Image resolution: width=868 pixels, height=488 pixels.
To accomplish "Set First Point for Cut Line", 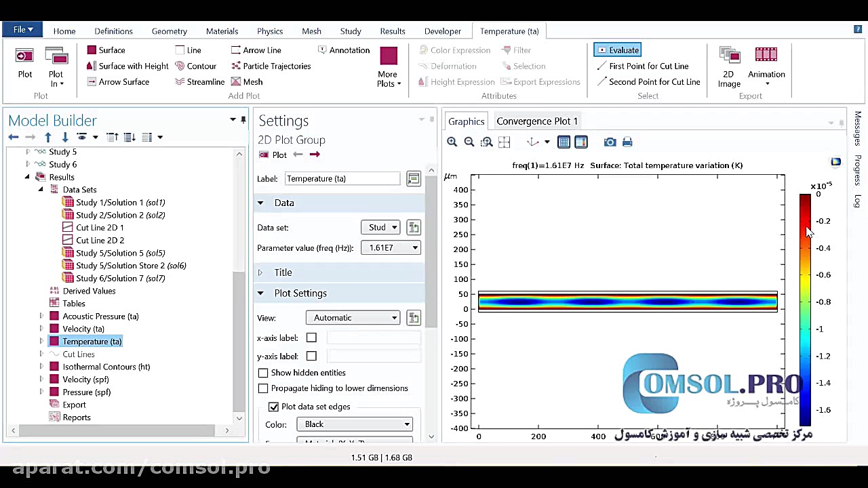I will 643,66.
